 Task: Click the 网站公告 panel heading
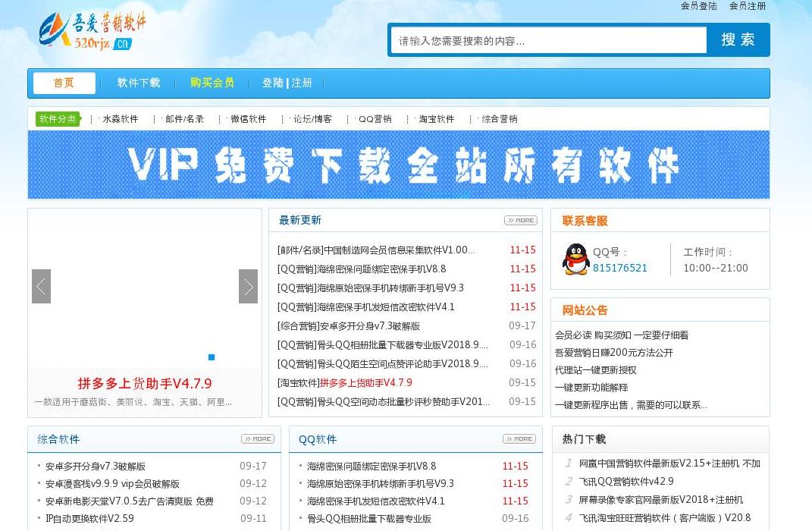coord(585,310)
